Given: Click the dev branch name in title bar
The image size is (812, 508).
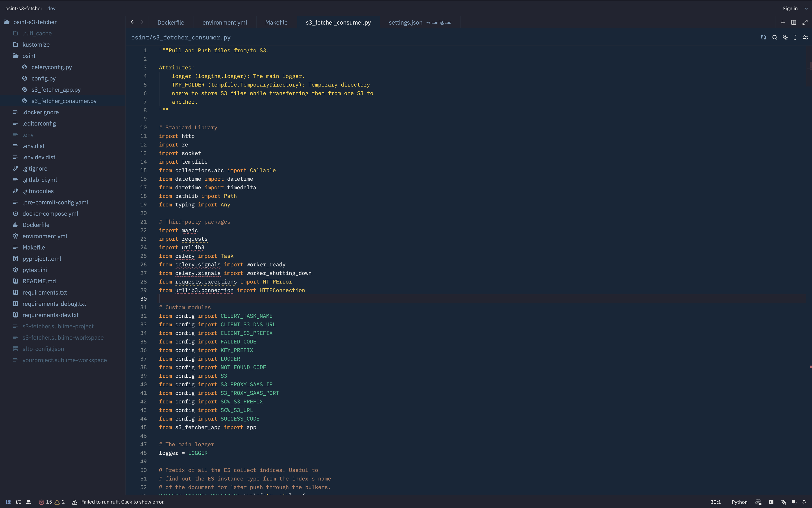Looking at the screenshot, I should click(x=51, y=8).
